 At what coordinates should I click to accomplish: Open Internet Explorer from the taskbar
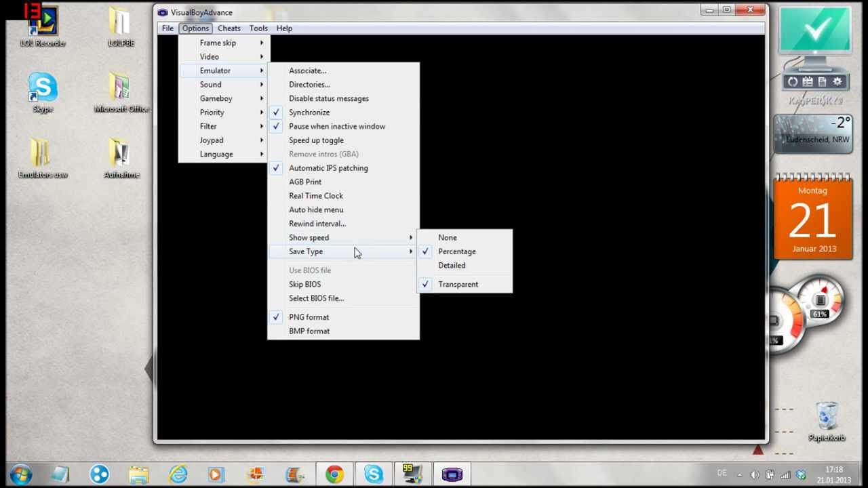[x=178, y=474]
